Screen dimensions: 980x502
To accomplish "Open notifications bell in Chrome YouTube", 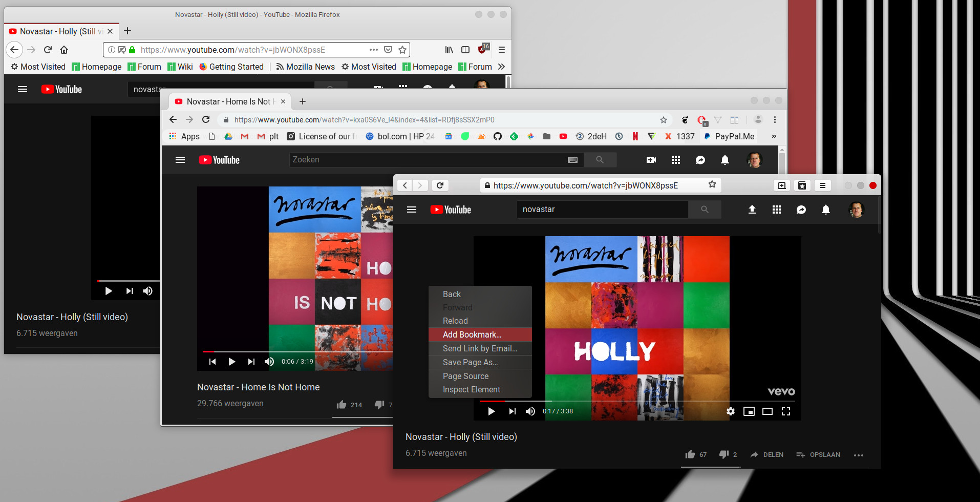I will (725, 160).
